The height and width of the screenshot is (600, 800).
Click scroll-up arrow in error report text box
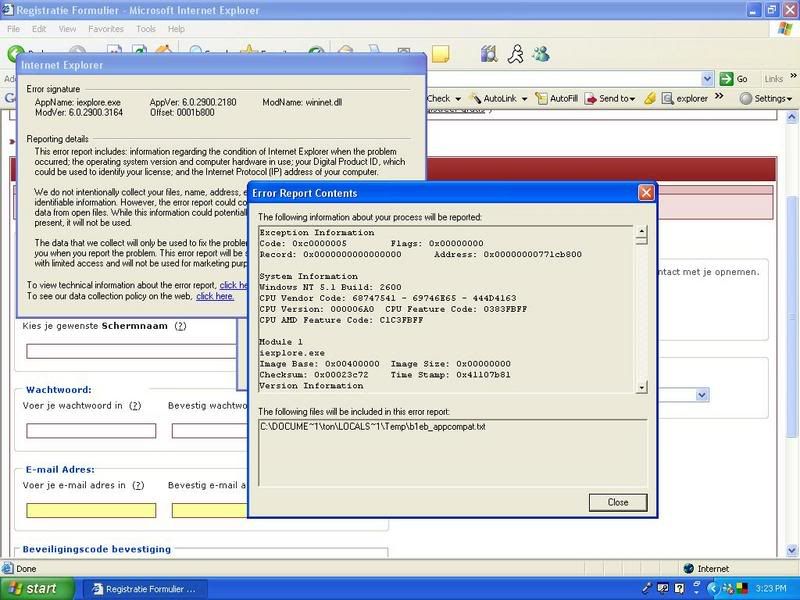[642, 232]
